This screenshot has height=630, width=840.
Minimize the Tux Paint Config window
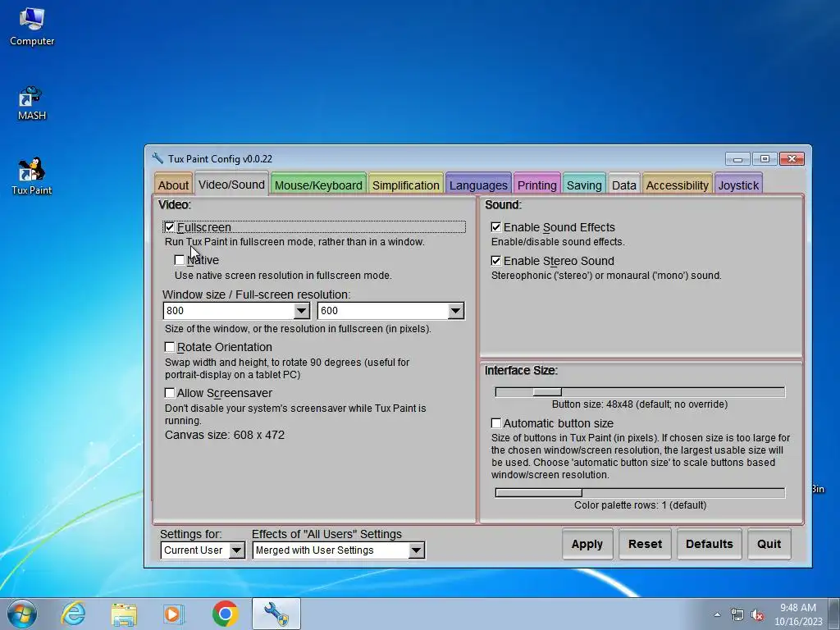[737, 159]
